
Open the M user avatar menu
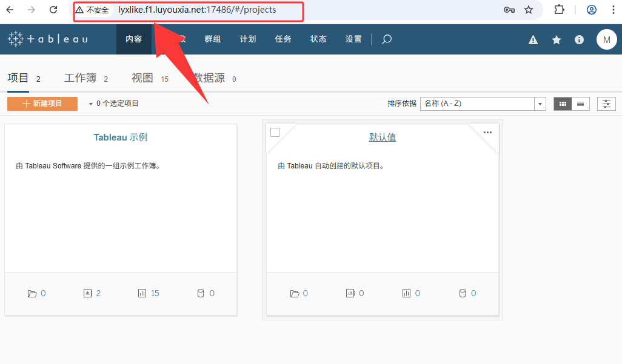pyautogui.click(x=606, y=39)
